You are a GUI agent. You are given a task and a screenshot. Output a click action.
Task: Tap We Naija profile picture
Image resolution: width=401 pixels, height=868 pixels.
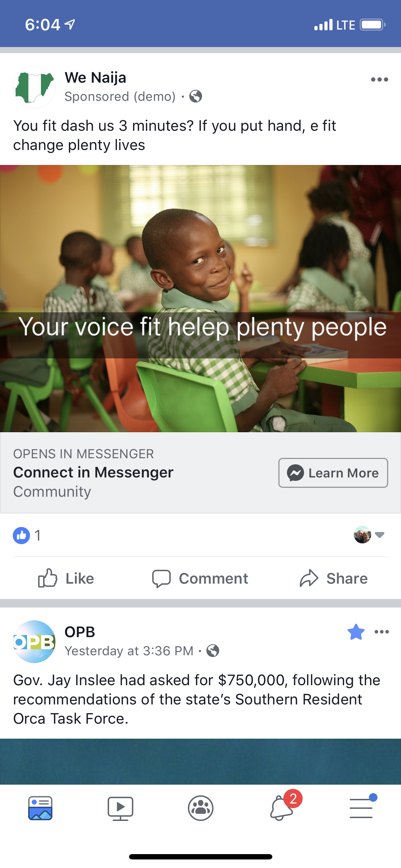coord(34,87)
